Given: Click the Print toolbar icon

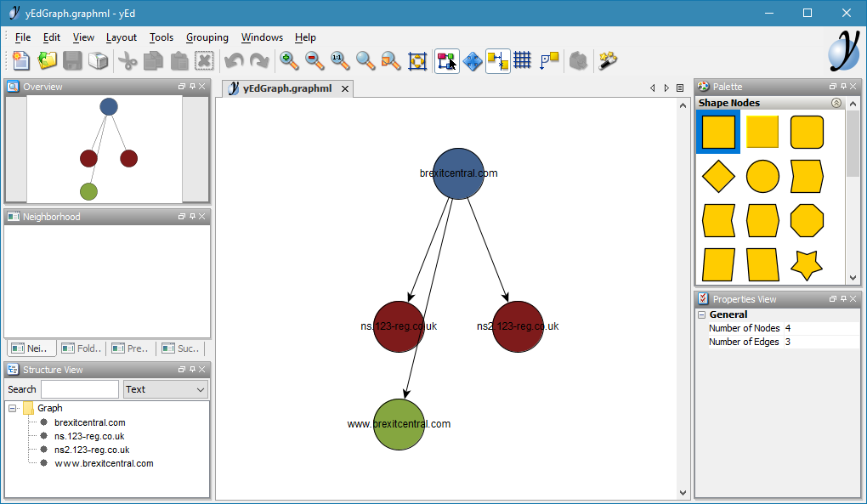Looking at the screenshot, I should [x=98, y=60].
